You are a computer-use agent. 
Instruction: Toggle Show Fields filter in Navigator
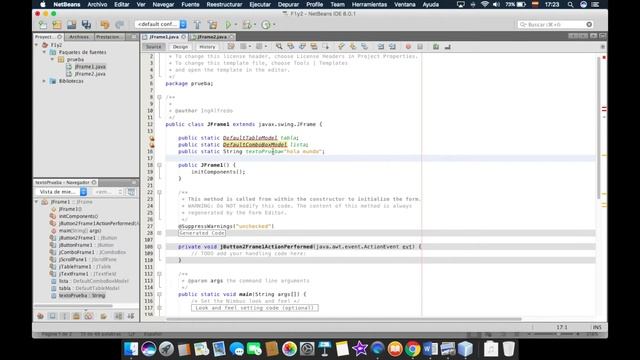(52, 316)
